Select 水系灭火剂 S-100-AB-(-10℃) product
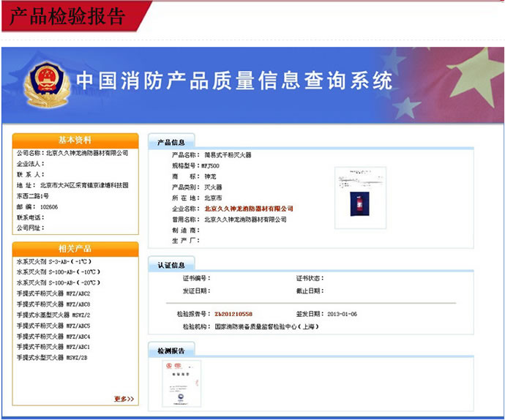The height and width of the screenshot is (420, 505). tap(57, 271)
